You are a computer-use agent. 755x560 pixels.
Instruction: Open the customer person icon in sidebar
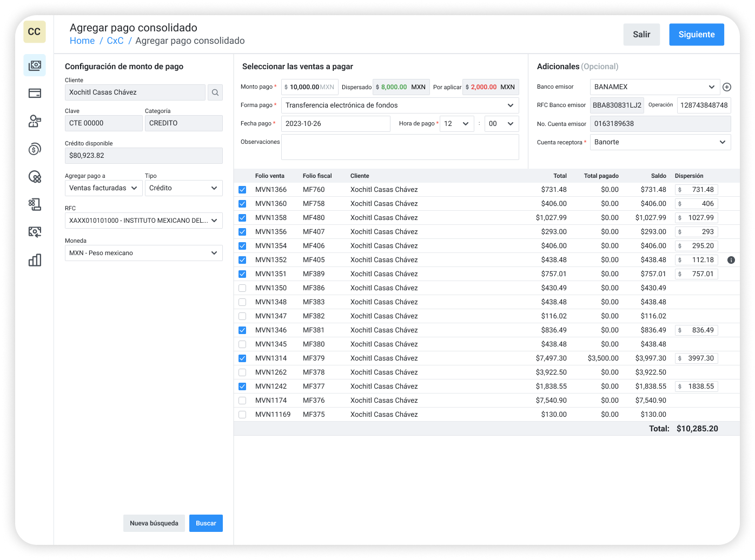[35, 121]
